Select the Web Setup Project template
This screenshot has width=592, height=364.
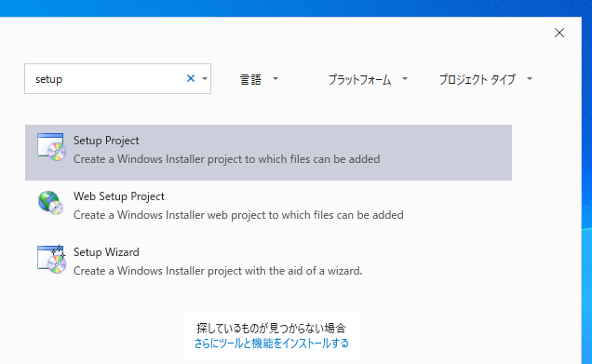coord(268,206)
